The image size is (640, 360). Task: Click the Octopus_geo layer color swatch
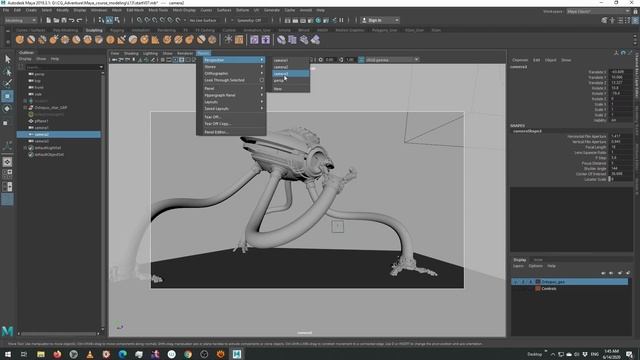pos(538,282)
